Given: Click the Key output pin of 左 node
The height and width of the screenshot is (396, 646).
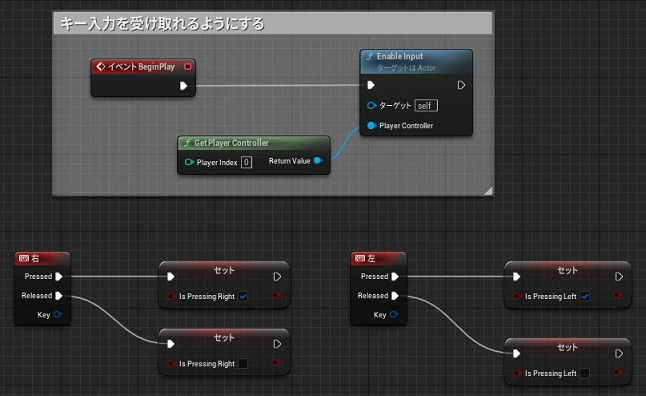Looking at the screenshot, I should pyautogui.click(x=394, y=315).
